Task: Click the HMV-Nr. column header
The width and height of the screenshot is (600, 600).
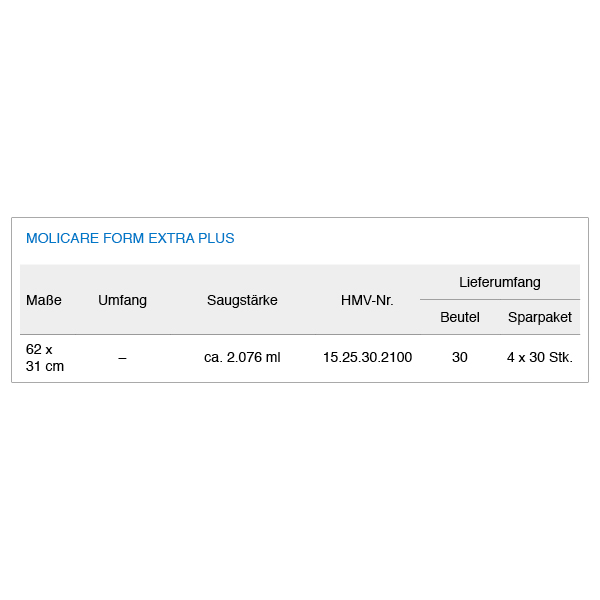Action: (x=367, y=300)
